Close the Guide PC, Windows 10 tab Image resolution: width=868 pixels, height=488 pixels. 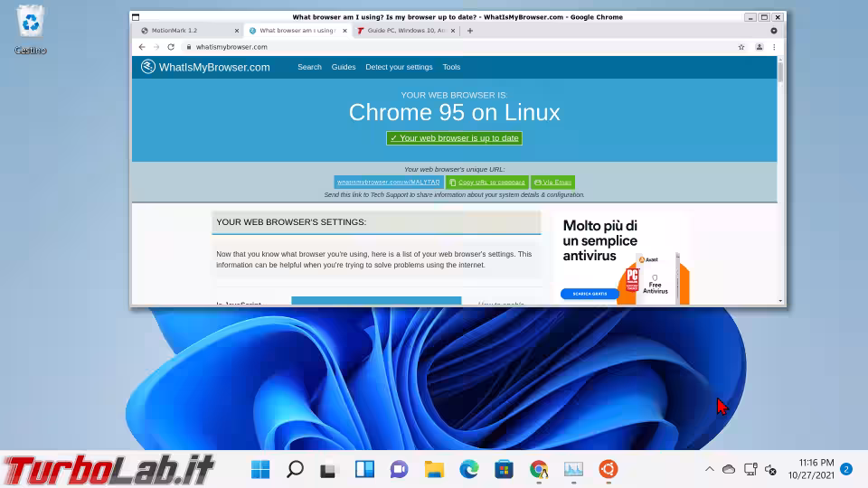pos(453,31)
